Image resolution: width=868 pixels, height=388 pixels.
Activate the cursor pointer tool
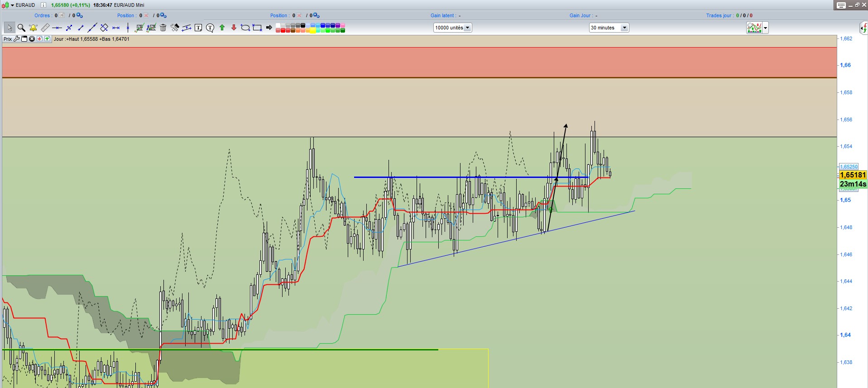(10, 28)
